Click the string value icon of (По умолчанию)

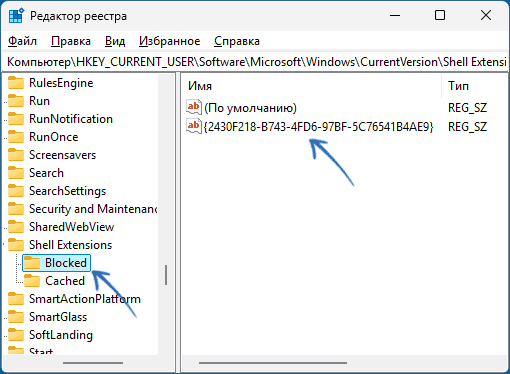[194, 107]
